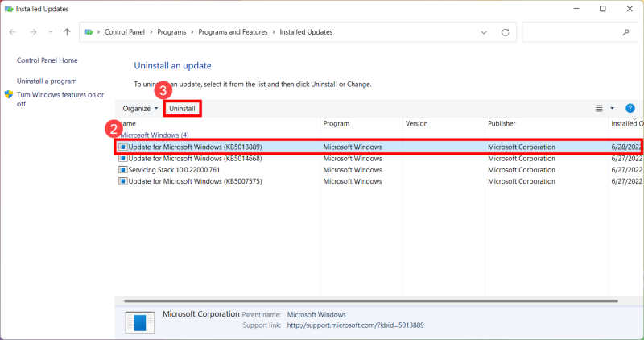Go forward using the forward arrow
Screen dimensions: 644x340
coord(33,32)
